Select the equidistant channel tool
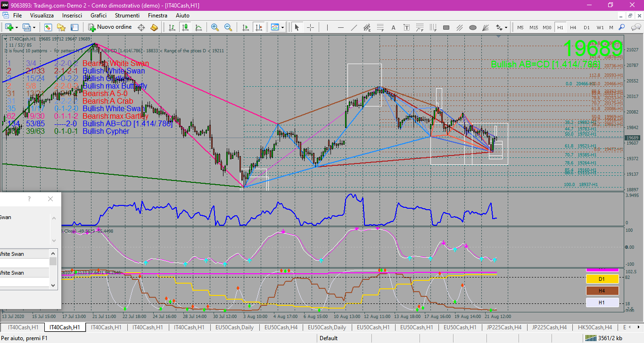Screen dimensions: 644x343 [x=367, y=27]
